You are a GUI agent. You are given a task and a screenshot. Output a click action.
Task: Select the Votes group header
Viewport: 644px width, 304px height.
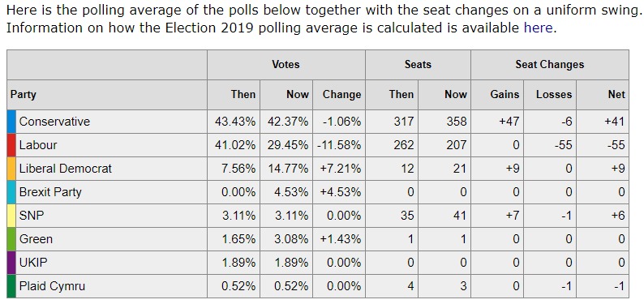286,64
